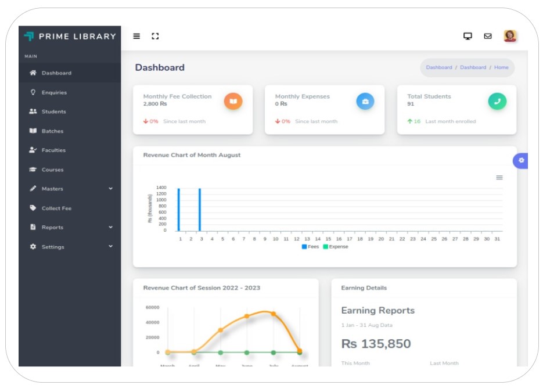The width and height of the screenshot is (543, 392).
Task: Toggle the Fees series in chart legend
Action: (x=311, y=247)
